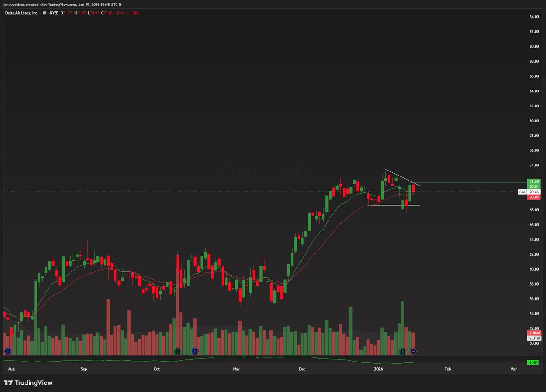Select the white horizontal support line near 68.60

[x=394, y=205]
